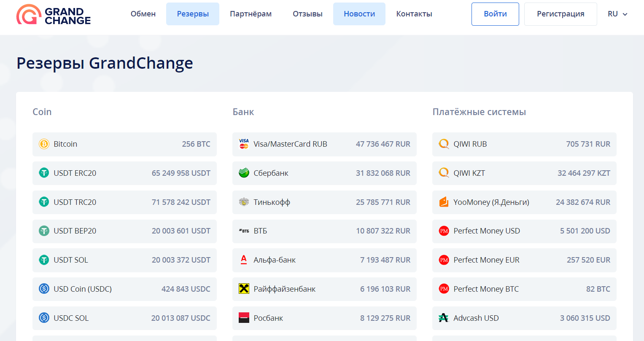
Task: Click the QIWI KZT icon
Action: tap(444, 173)
